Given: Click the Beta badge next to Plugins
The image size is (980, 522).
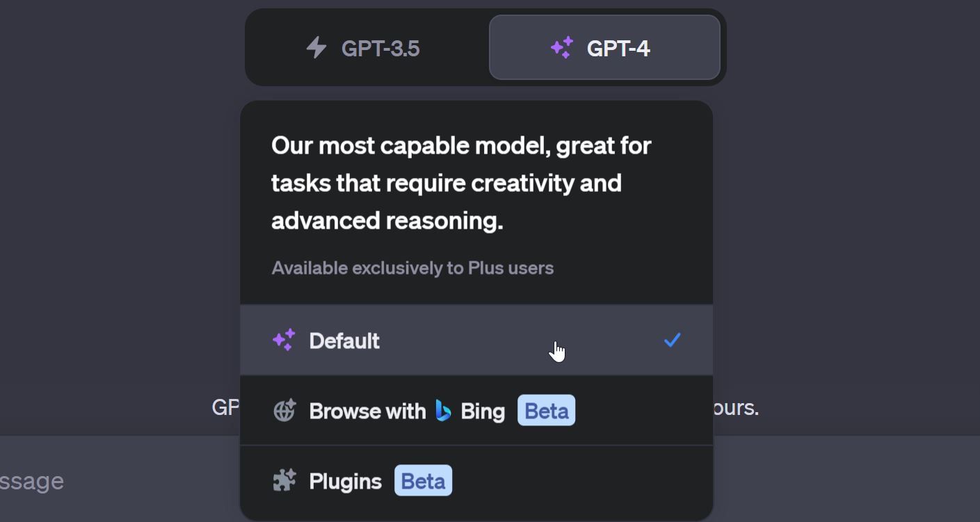Looking at the screenshot, I should 423,480.
